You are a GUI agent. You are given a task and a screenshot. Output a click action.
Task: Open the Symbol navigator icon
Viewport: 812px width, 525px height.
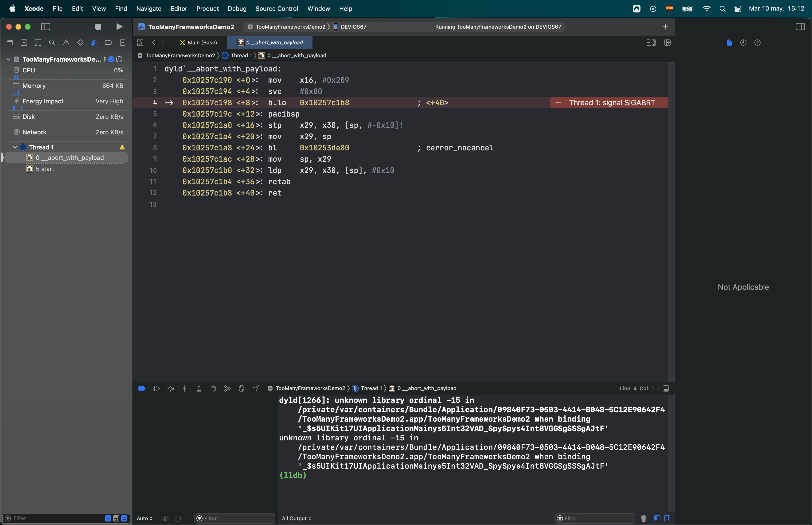pos(38,43)
